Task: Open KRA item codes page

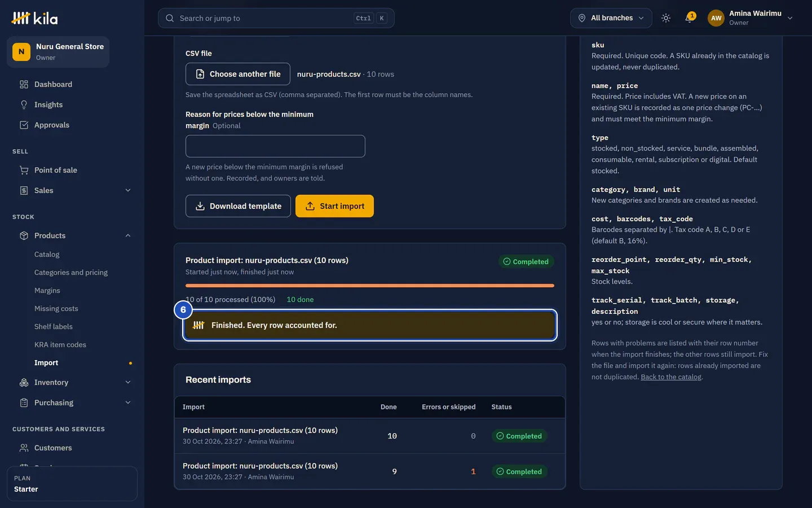Action: (60, 345)
